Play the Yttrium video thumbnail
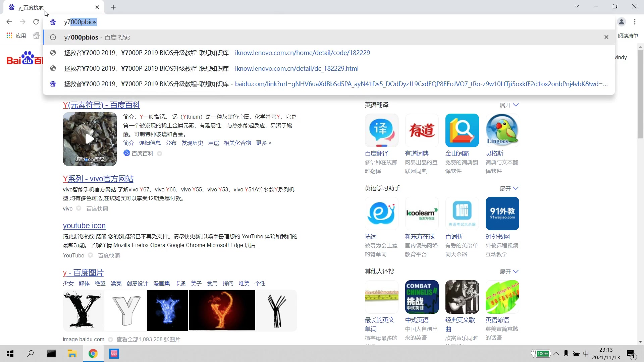This screenshot has width=644, height=362. 89,139
